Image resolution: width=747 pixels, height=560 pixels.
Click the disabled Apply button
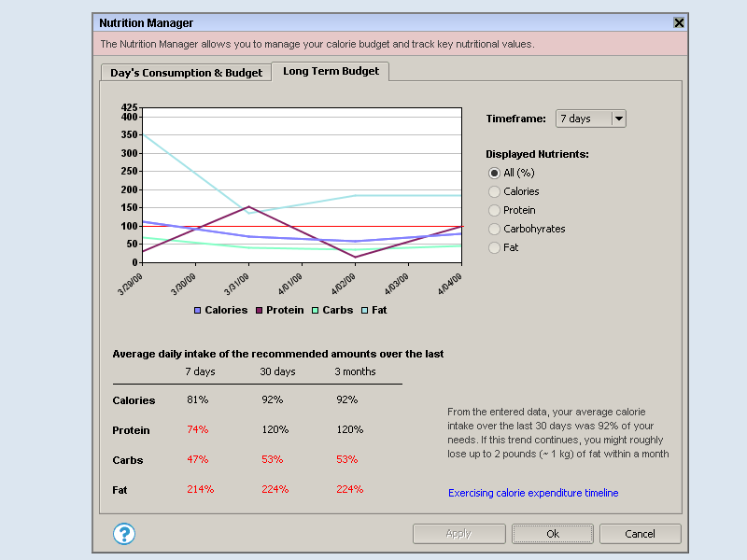click(x=458, y=534)
